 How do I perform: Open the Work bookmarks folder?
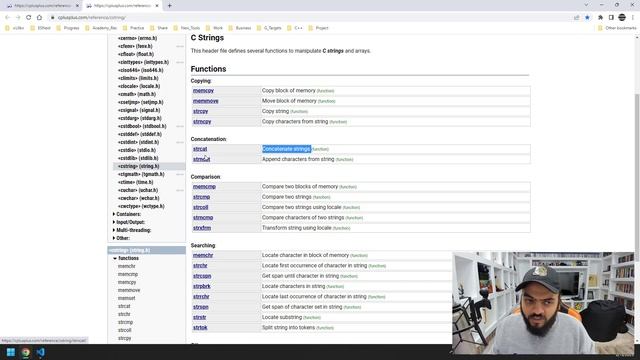pos(214,28)
